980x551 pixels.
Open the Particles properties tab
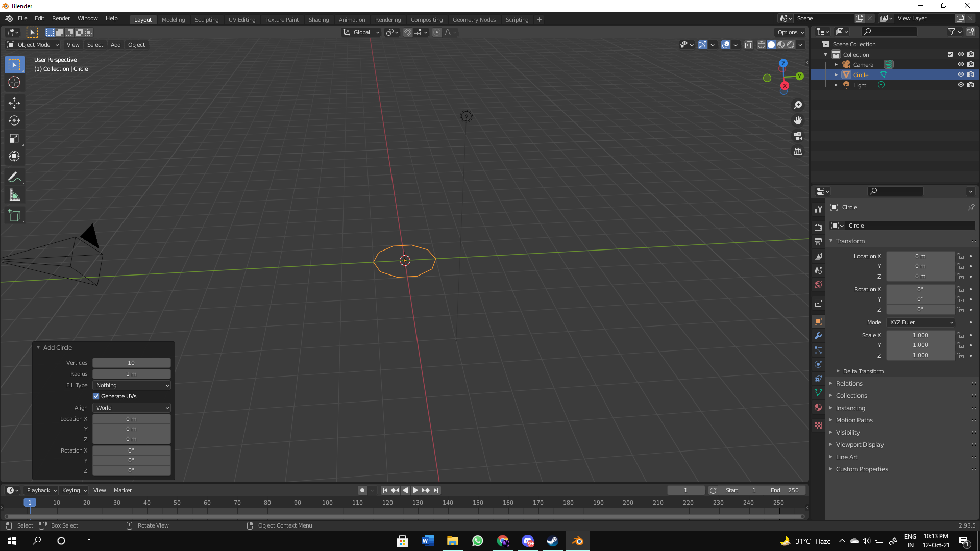(818, 350)
